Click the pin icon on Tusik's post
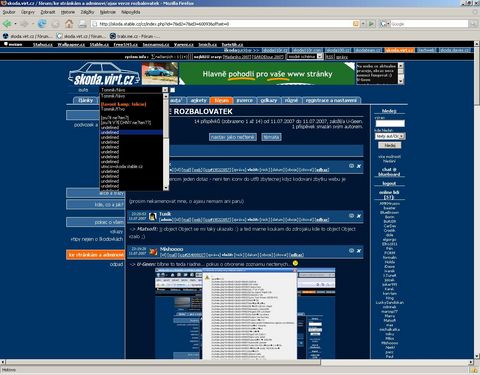 point(359,216)
